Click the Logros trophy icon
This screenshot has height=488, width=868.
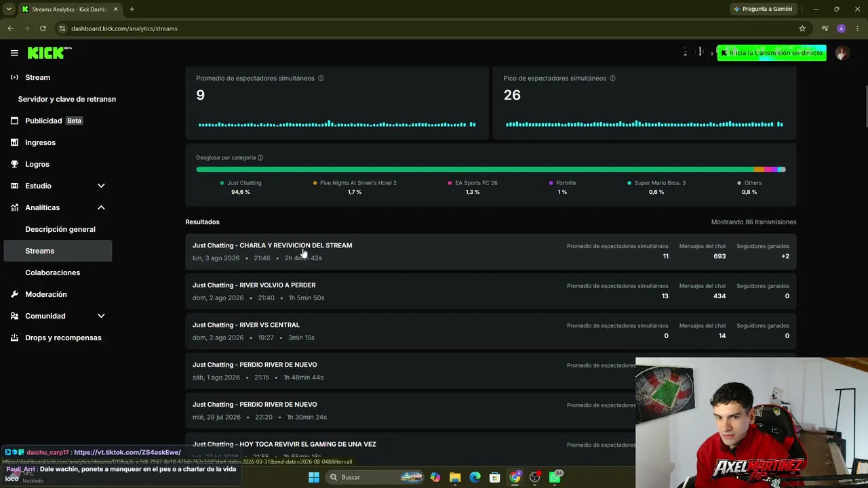tap(14, 164)
